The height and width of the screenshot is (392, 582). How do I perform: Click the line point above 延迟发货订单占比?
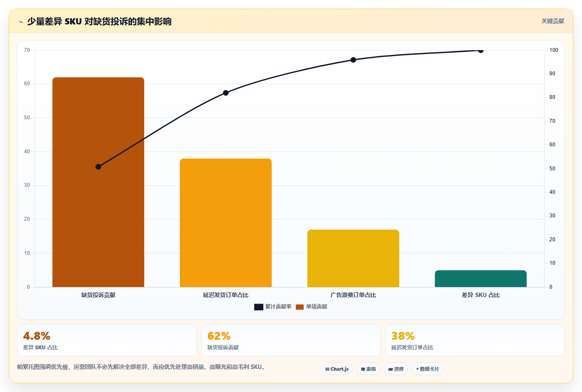(x=226, y=93)
